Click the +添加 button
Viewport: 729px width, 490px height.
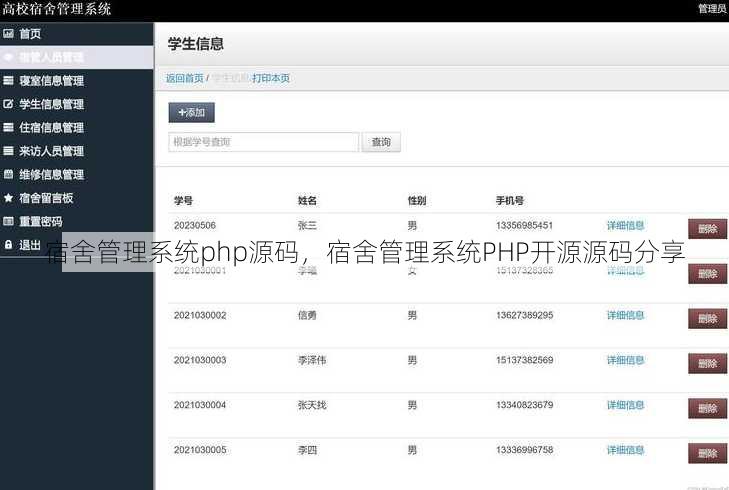tap(192, 113)
